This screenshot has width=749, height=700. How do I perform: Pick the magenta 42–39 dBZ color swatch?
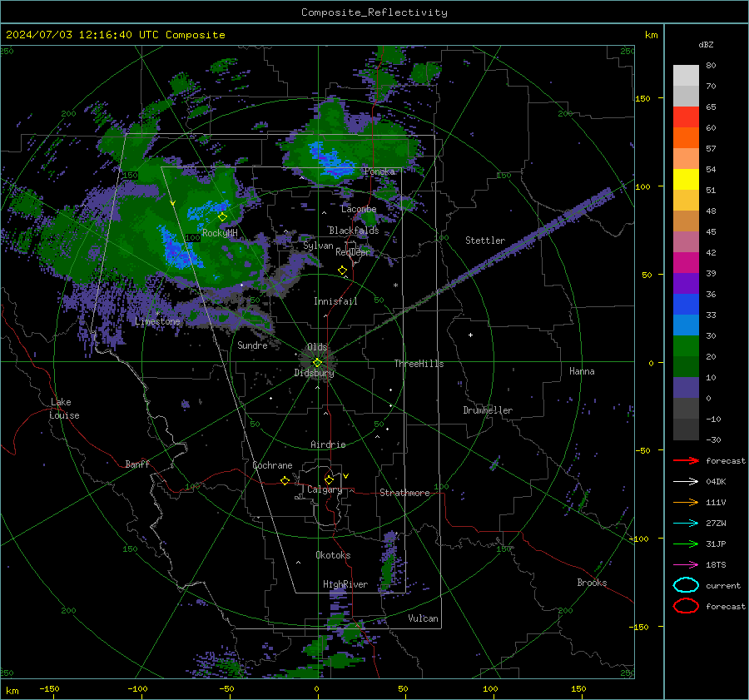(x=686, y=263)
